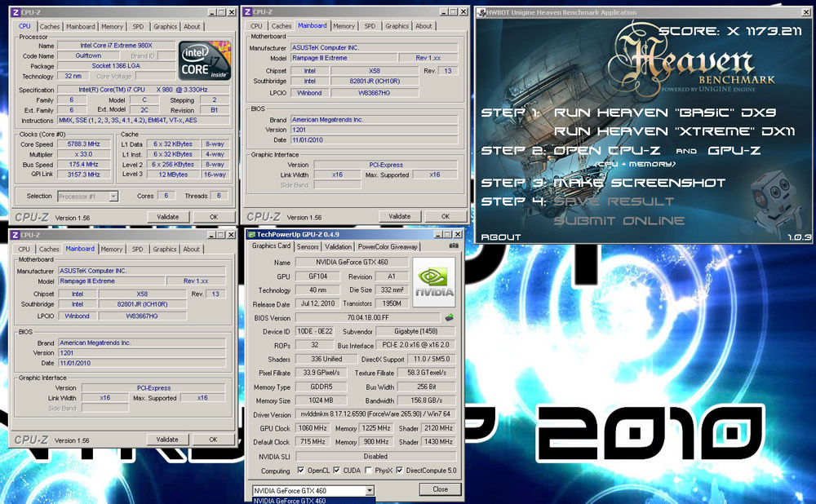This screenshot has width=816, height=504.
Task: Switch to Sensors tab in GPU-Z
Action: (308, 246)
